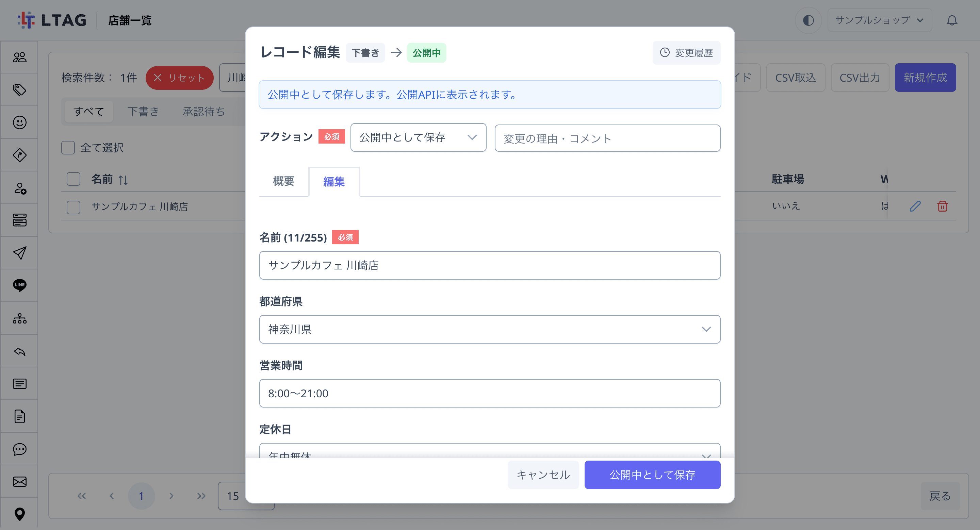
Task: Switch to the 概要 tab
Action: (x=284, y=181)
